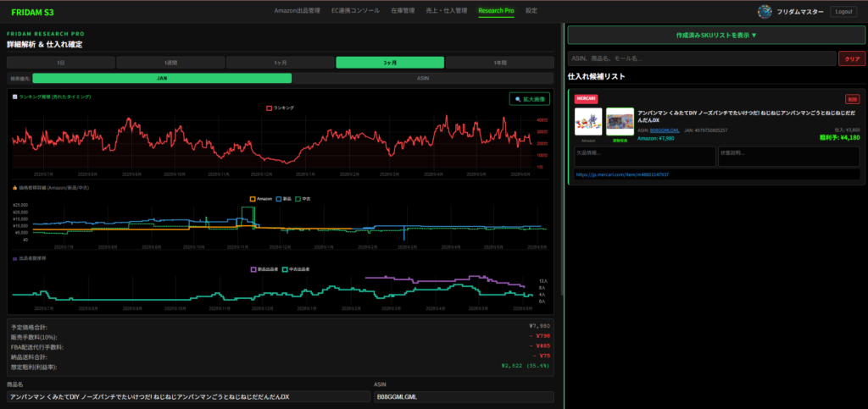Click the フリダムマスター avatar icon
Screen dimensions: 868x409
coord(765,12)
